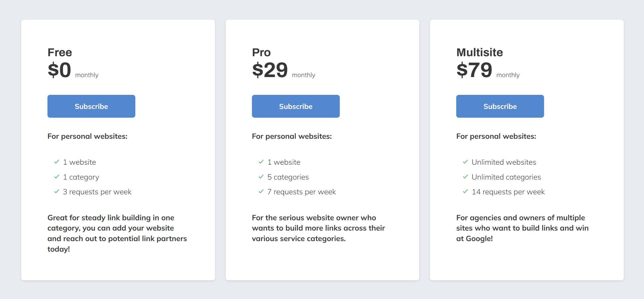Subscribe to the Pro plan

tap(296, 106)
